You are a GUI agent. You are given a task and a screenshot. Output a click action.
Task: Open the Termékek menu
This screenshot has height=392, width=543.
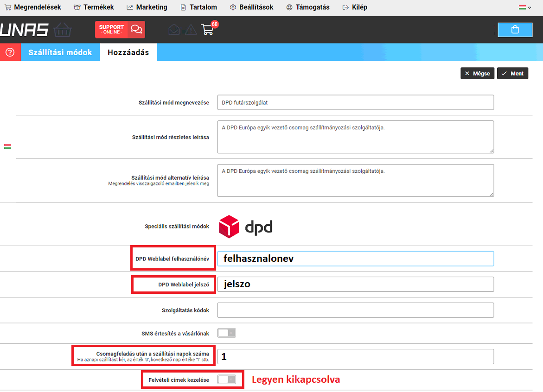coord(94,7)
